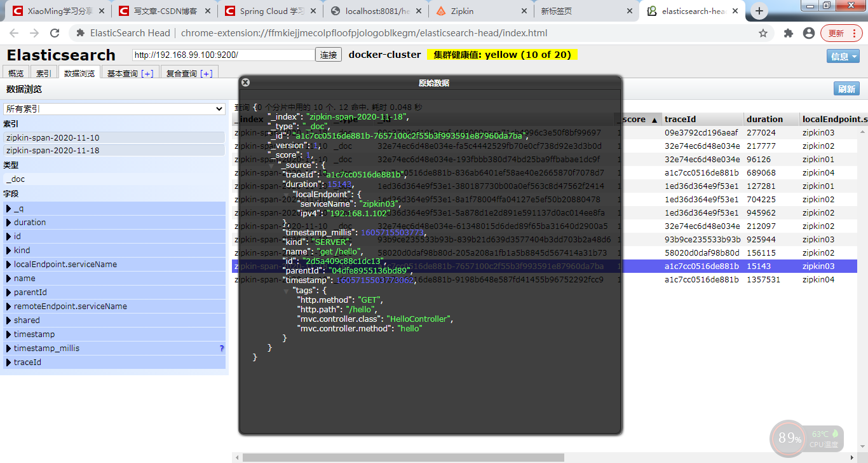The width and height of the screenshot is (868, 463).
Task: Collapse the tags JSON node
Action: pos(286,290)
